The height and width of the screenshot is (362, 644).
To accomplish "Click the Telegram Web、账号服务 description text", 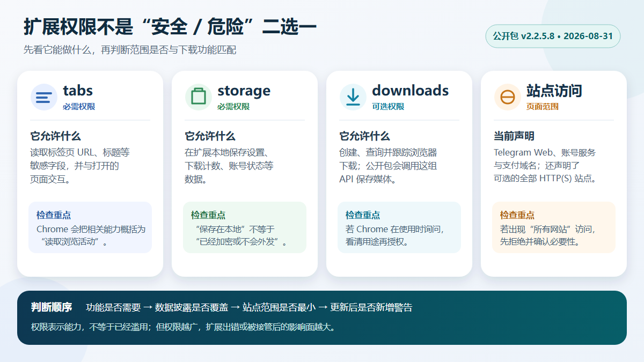I will (545, 166).
